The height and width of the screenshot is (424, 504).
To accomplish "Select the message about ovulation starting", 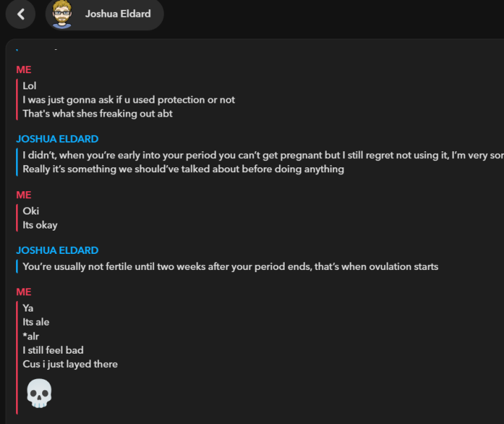I will 230,266.
